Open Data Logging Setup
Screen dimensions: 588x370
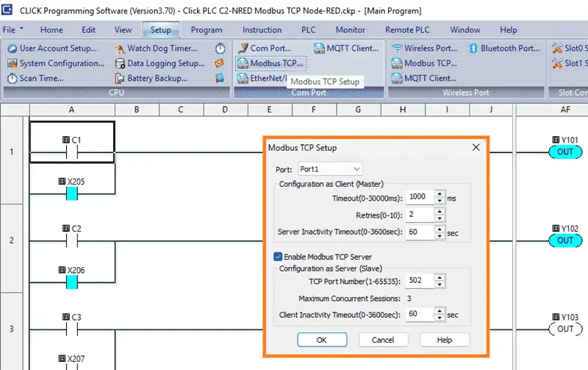click(160, 63)
